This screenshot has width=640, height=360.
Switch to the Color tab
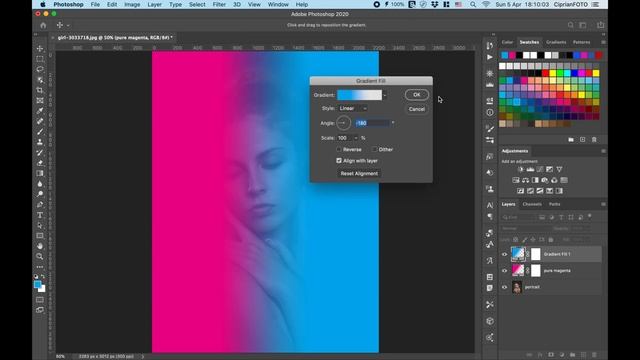507,42
